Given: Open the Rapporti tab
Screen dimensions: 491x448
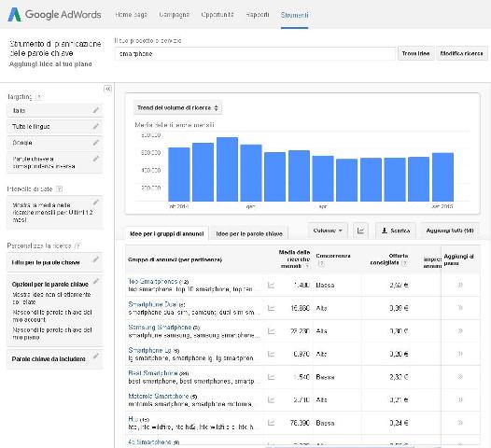Looking at the screenshot, I should point(258,15).
